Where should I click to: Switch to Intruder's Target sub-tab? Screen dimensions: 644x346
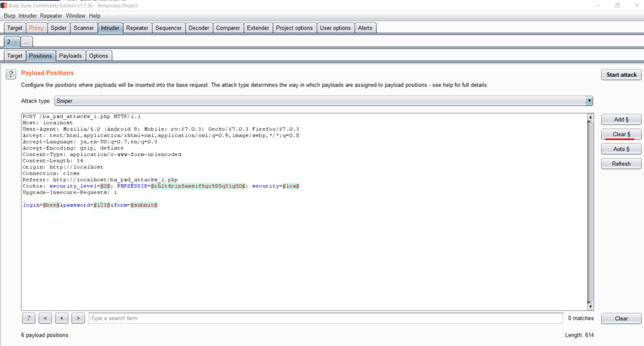(x=15, y=56)
